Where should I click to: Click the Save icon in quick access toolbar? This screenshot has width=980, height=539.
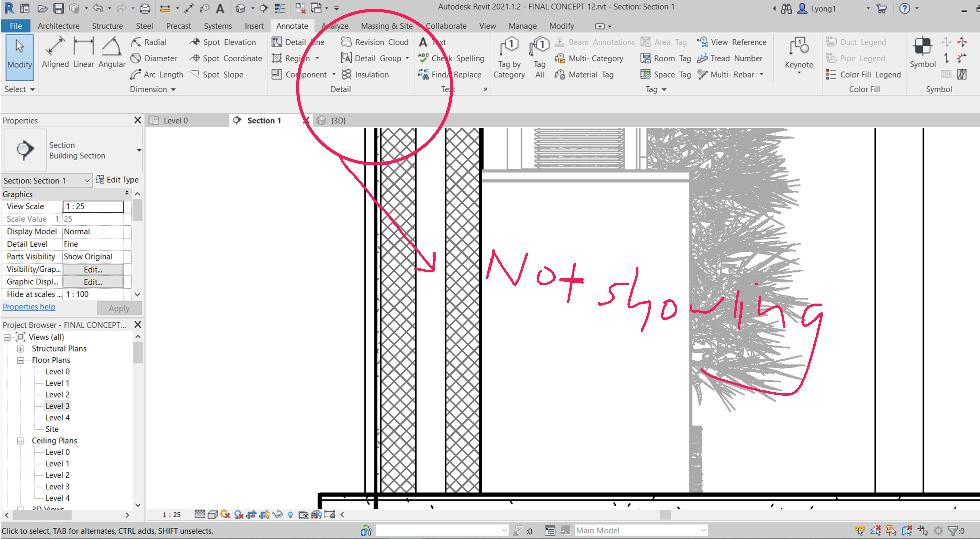[58, 8]
